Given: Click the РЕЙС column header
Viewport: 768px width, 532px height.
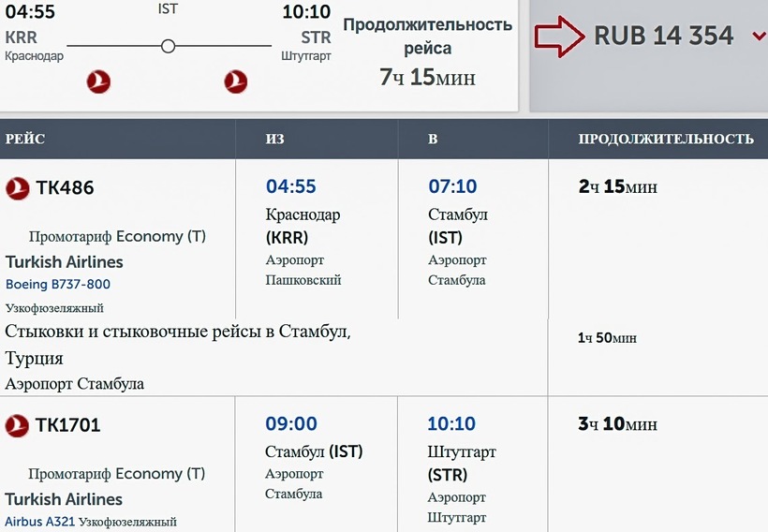Looking at the screenshot, I should pyautogui.click(x=25, y=140).
